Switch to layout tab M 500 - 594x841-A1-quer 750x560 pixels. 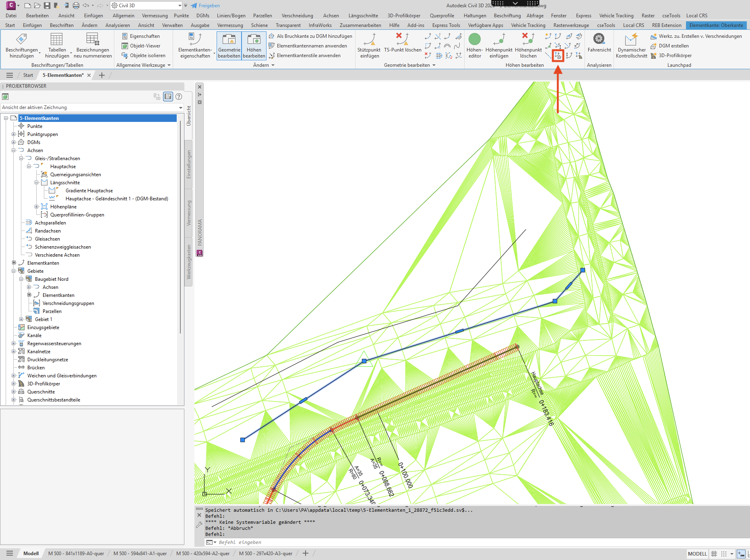[140, 554]
